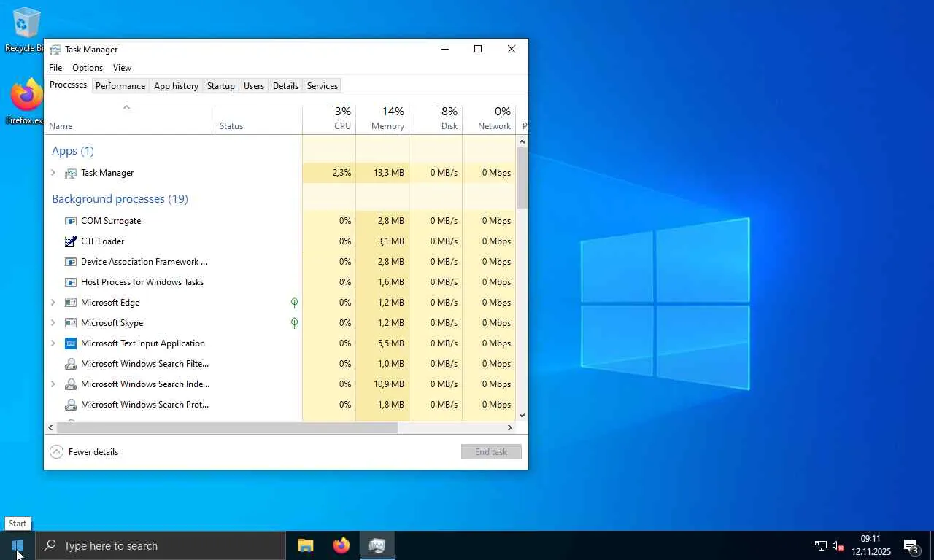Open the notification center icon
The image size is (934, 560).
tap(911, 545)
